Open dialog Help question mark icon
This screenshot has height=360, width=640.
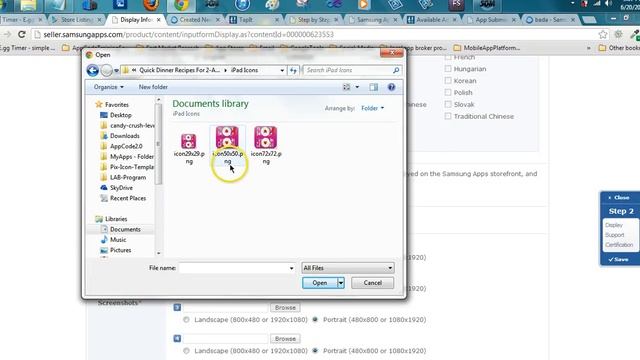[x=391, y=87]
